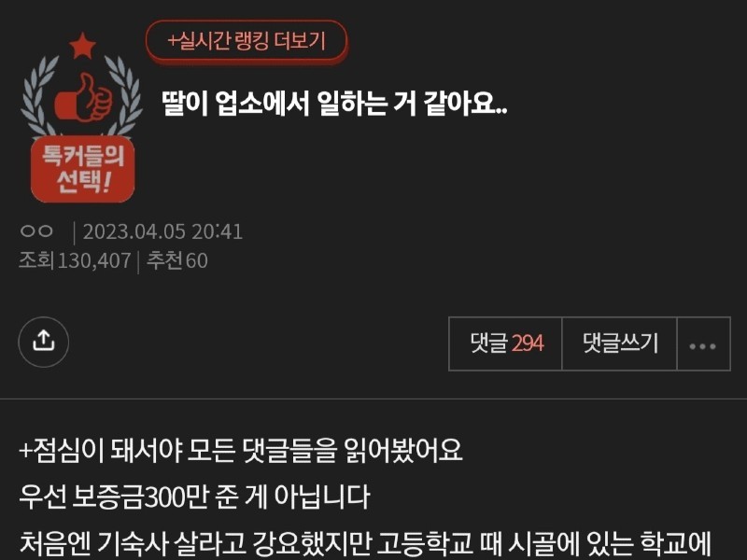View the 댓글 294 comments
This screenshot has width=747, height=560.
click(x=505, y=343)
